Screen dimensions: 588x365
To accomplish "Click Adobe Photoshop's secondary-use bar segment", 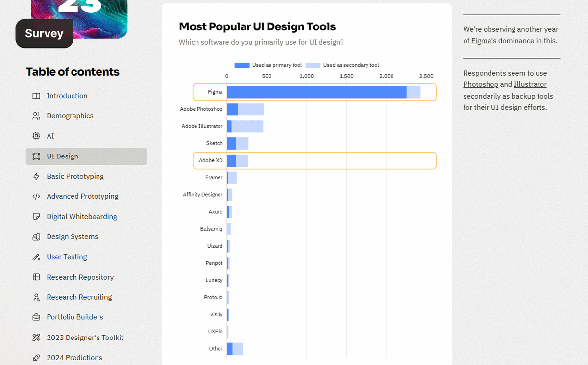I will 251,109.
